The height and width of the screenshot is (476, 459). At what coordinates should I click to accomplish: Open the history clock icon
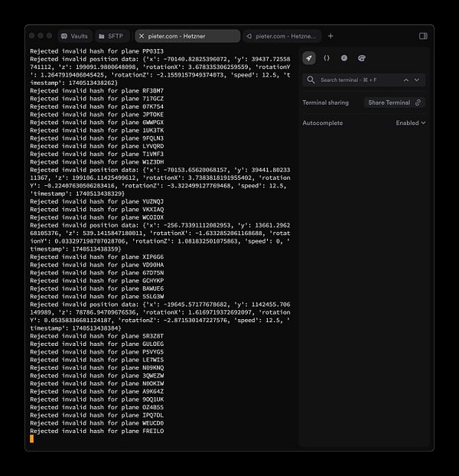pyautogui.click(x=344, y=58)
